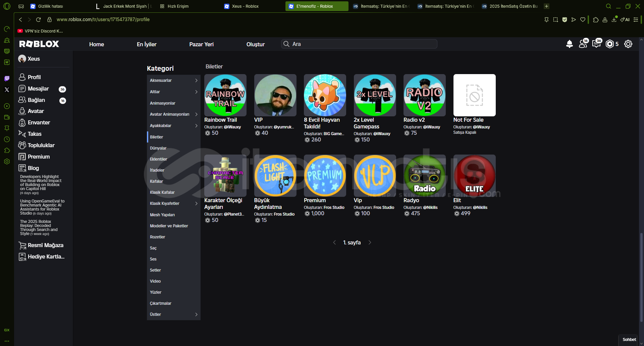Open Twitch in the Opera GX sidebar
Screen dimensions: 644x346
(x=7, y=78)
